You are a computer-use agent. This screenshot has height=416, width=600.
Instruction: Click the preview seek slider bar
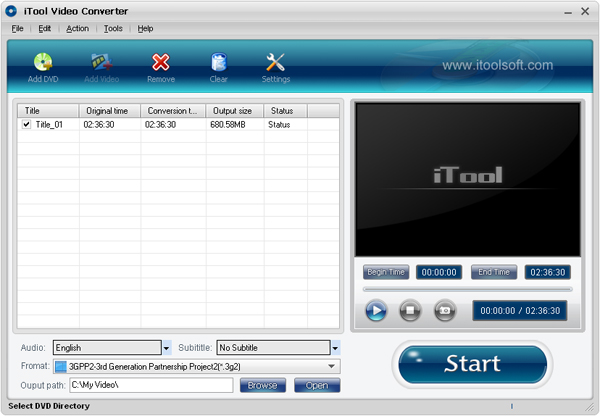point(468,289)
